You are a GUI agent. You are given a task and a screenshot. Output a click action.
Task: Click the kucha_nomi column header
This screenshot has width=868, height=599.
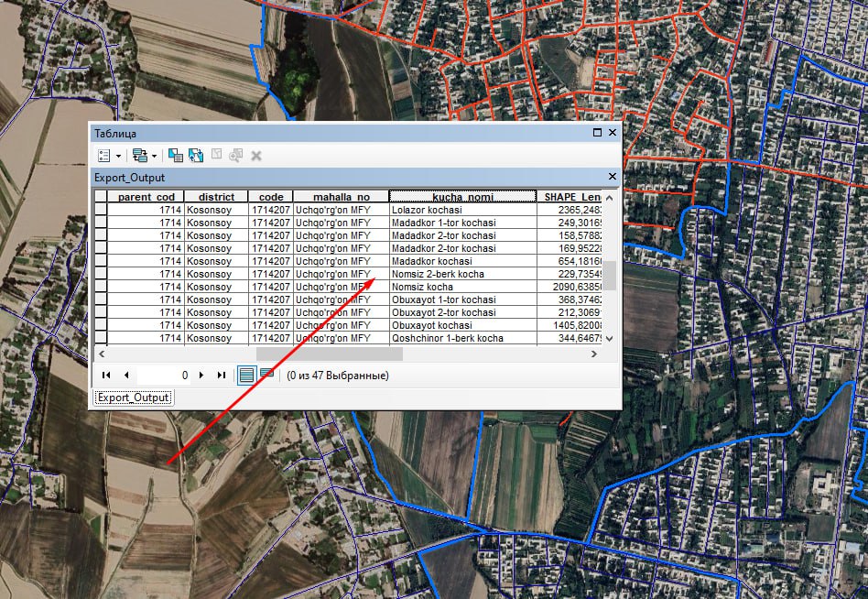click(462, 197)
